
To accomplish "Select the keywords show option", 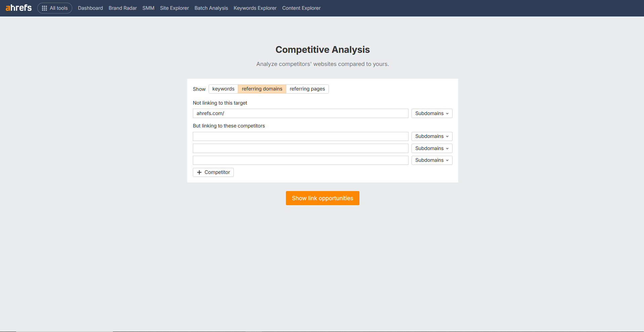I will pos(223,89).
